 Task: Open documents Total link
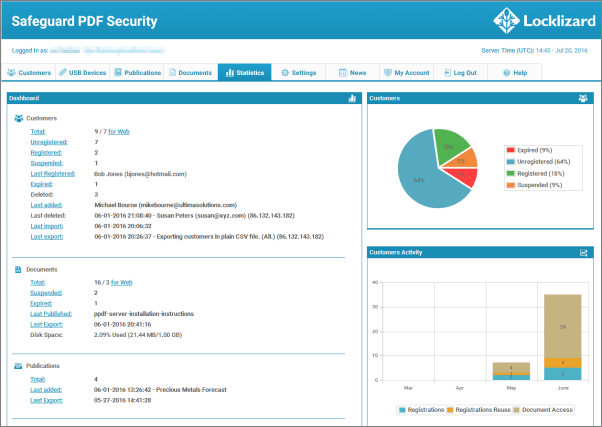[38, 283]
